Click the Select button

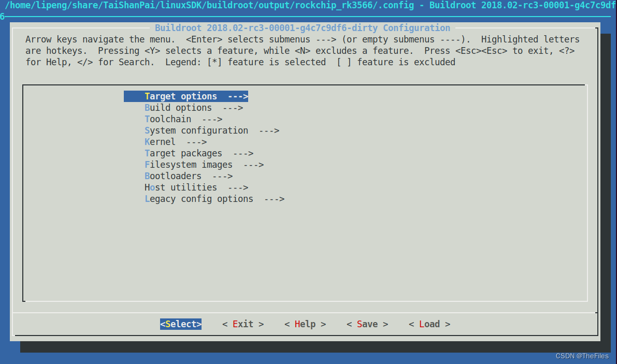tap(181, 324)
